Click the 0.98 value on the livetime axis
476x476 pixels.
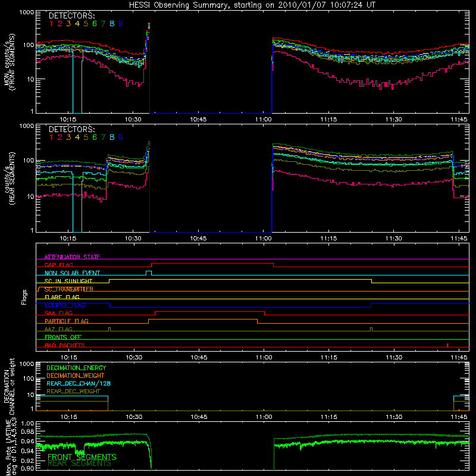click(x=27, y=432)
